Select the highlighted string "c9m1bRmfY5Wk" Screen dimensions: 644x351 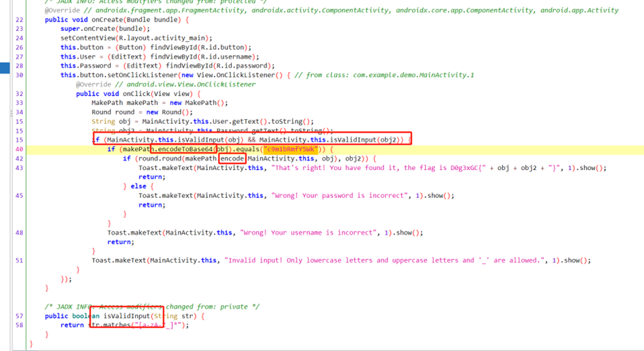pyautogui.click(x=291, y=149)
